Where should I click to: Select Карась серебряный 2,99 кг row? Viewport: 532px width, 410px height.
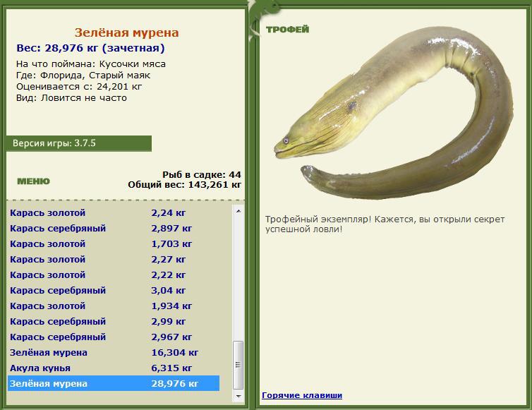114,321
